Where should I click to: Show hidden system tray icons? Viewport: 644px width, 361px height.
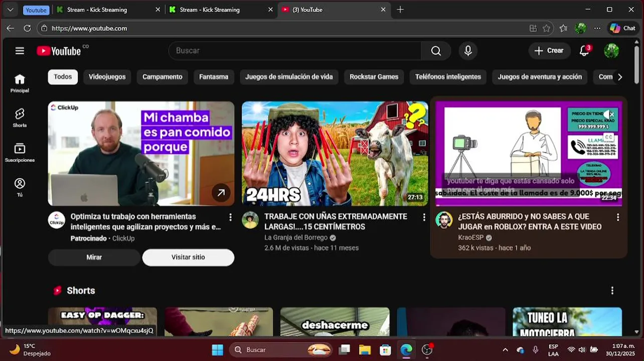[x=505, y=350]
